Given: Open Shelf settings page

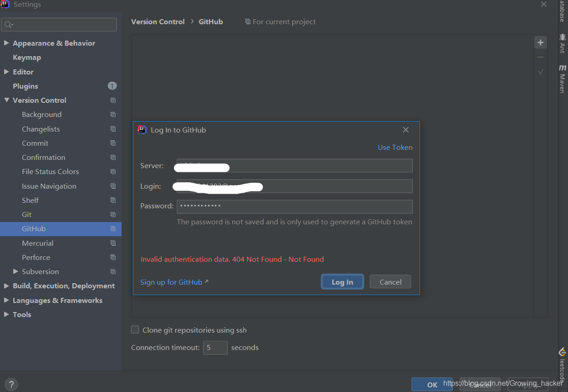Looking at the screenshot, I should click(30, 200).
